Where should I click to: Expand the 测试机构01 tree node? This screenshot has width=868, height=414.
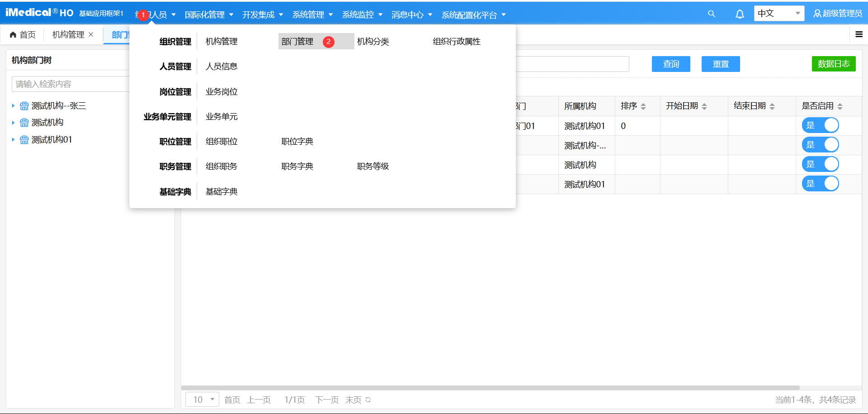[13, 140]
